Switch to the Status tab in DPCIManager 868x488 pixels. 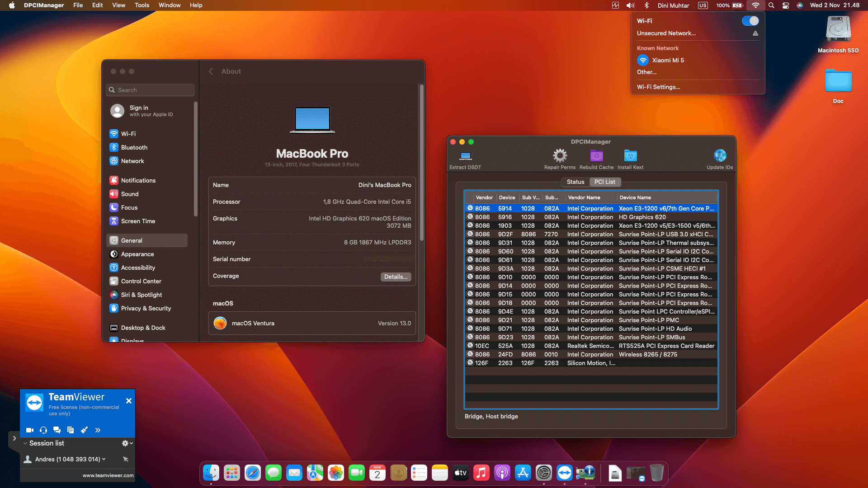(x=575, y=182)
